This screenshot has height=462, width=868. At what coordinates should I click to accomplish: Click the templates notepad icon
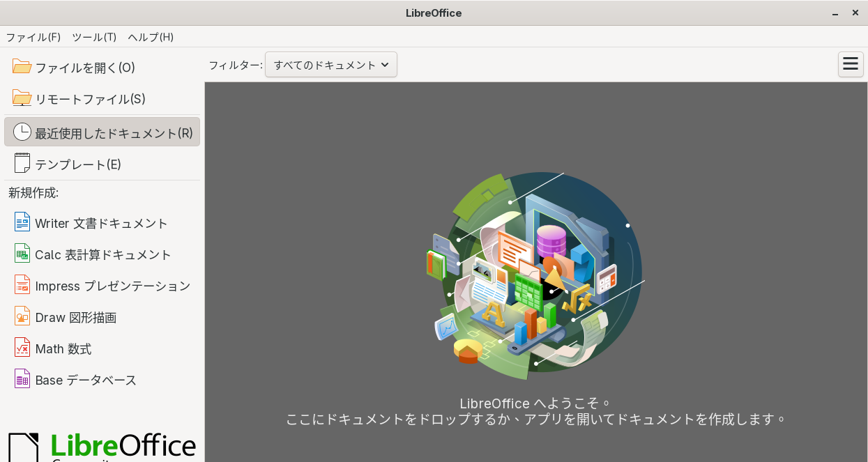click(22, 163)
